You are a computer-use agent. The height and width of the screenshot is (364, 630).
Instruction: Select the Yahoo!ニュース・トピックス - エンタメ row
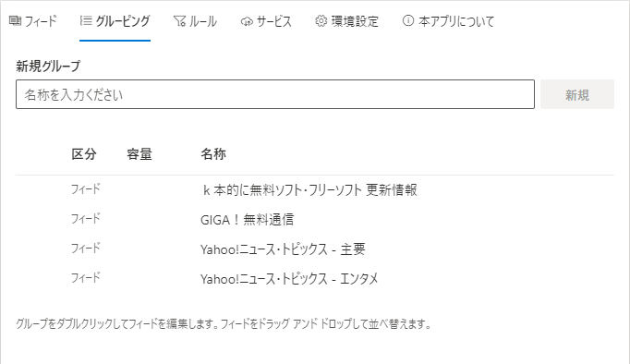pyautogui.click(x=315, y=278)
